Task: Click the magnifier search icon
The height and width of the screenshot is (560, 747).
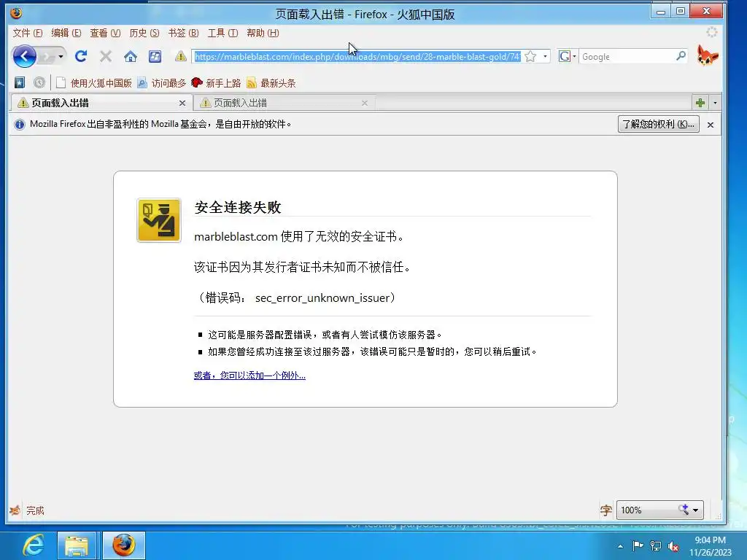Action: pos(681,56)
